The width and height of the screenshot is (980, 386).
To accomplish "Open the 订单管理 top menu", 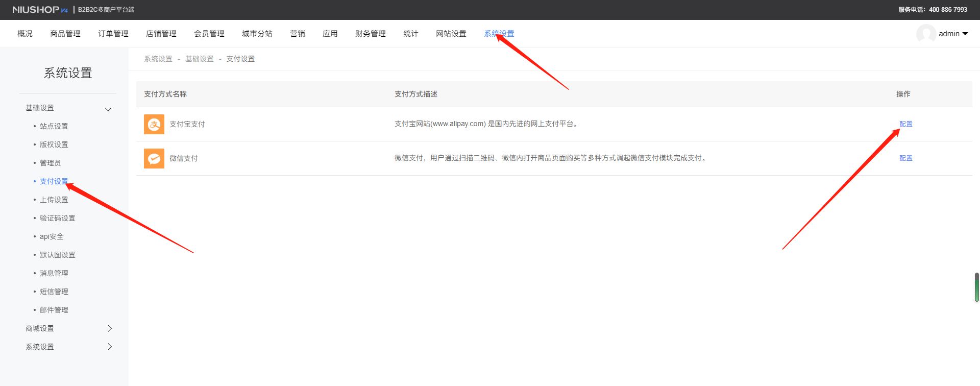I will click(113, 34).
